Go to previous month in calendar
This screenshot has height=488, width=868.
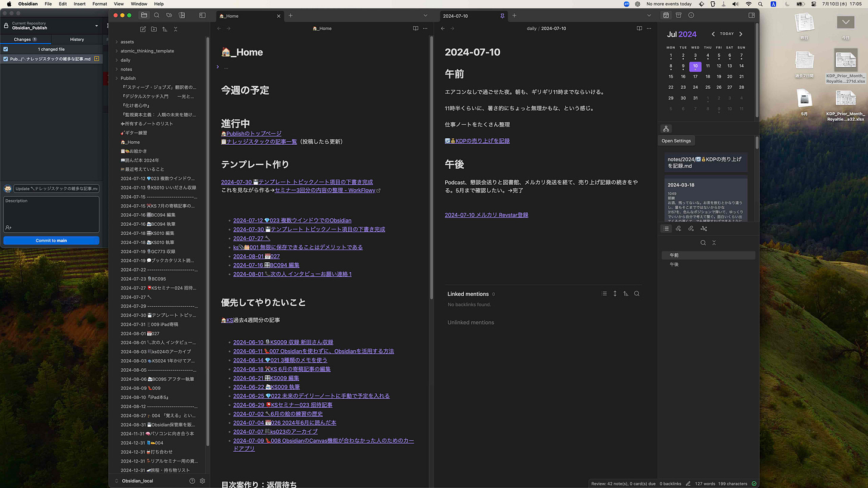coord(713,34)
